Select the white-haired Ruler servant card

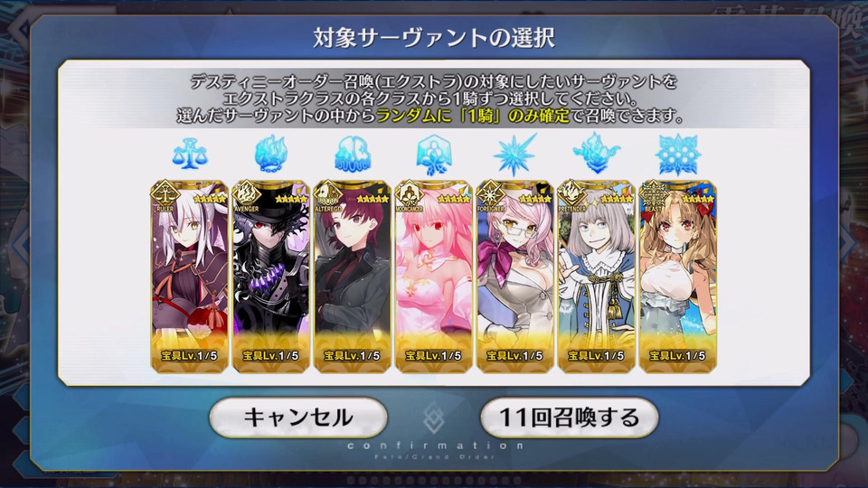coord(189,277)
